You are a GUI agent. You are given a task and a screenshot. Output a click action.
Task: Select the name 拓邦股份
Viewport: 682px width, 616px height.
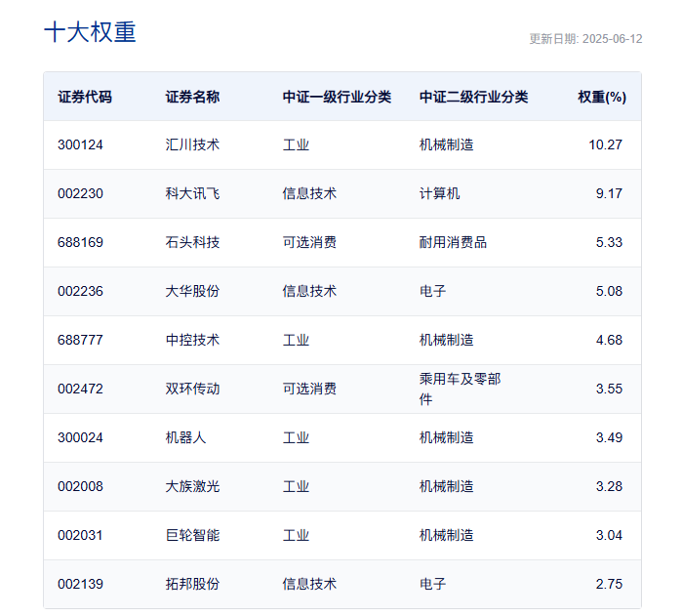click(192, 584)
